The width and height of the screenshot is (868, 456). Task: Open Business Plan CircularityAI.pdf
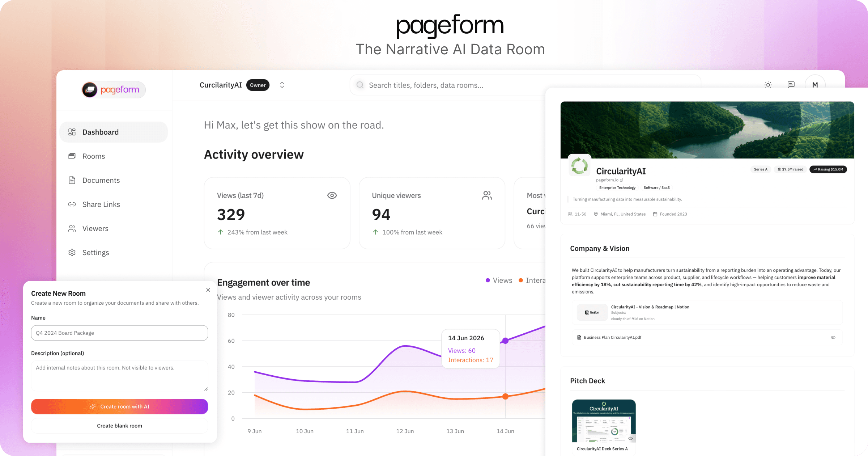pos(707,337)
